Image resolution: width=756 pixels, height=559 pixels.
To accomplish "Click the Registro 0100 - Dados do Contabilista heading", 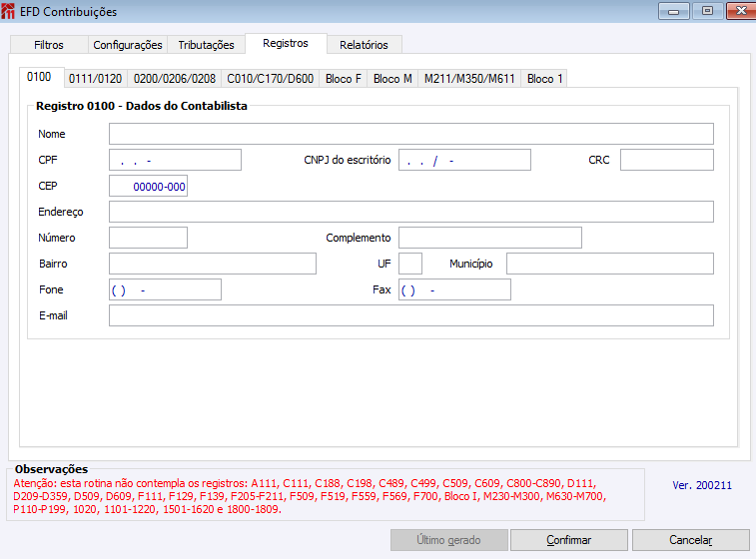I will pyautogui.click(x=142, y=106).
